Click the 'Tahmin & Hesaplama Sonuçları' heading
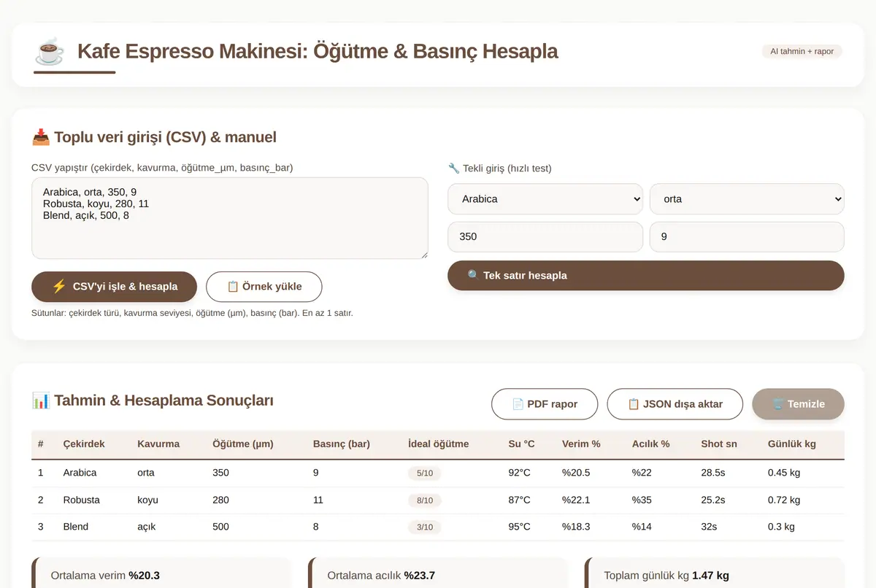The height and width of the screenshot is (588, 876). (153, 401)
